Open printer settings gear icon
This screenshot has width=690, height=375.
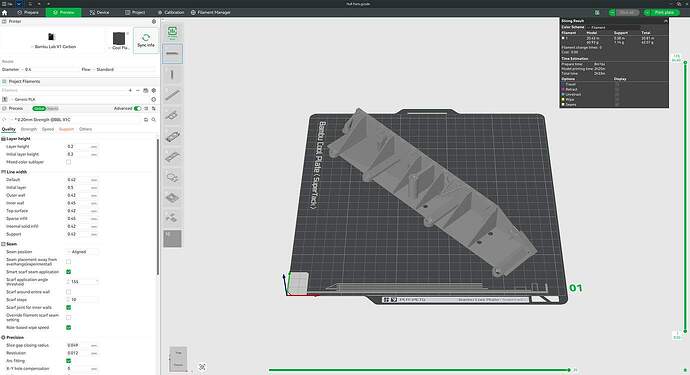point(154,22)
